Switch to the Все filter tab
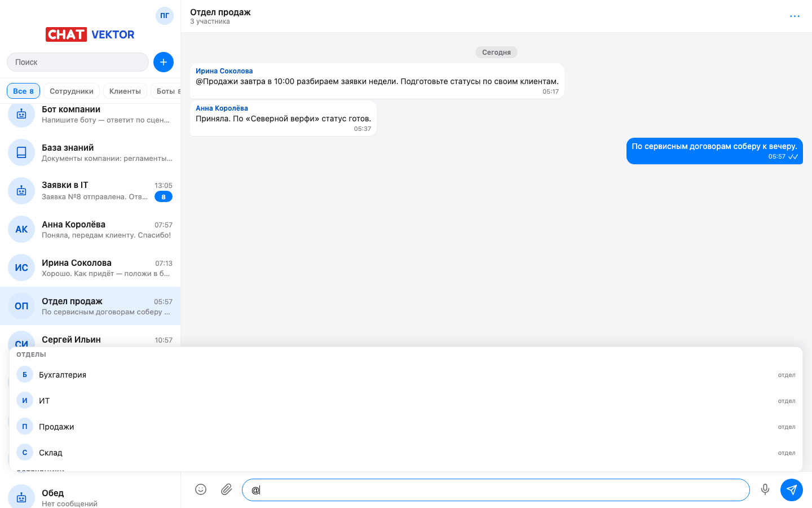This screenshot has height=508, width=812. [x=23, y=91]
